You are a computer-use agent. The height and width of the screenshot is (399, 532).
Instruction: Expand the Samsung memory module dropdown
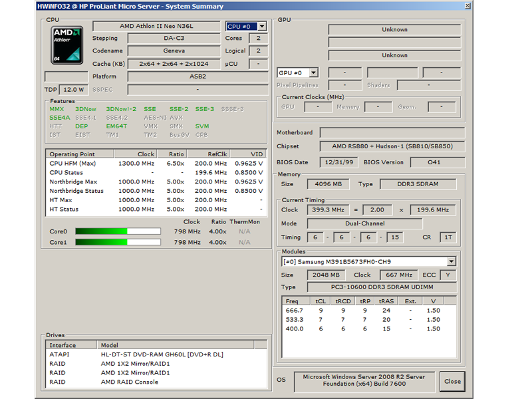[x=452, y=261]
